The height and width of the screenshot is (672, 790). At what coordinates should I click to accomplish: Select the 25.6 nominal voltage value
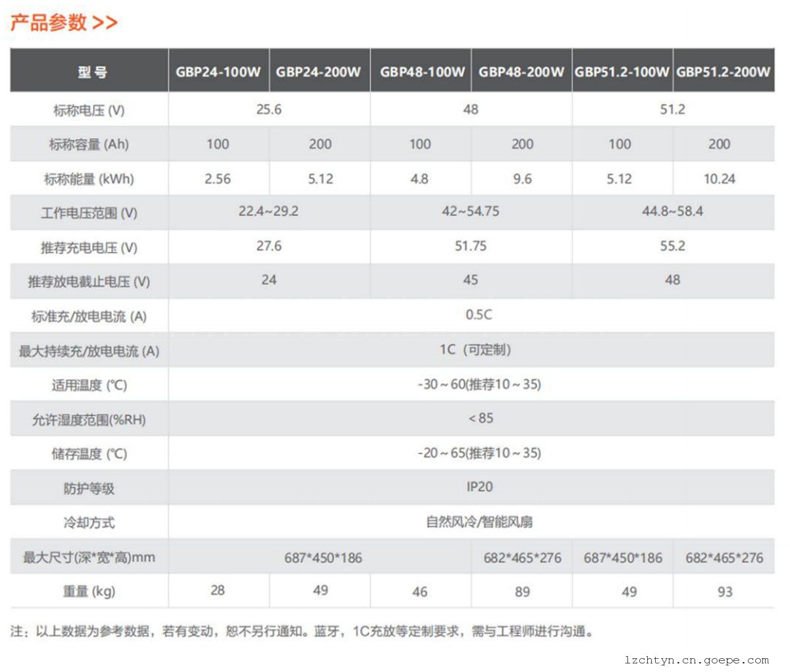tap(269, 109)
